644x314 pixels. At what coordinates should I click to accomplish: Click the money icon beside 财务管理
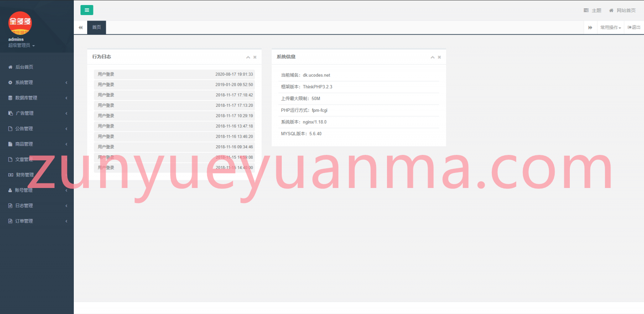[10, 175]
